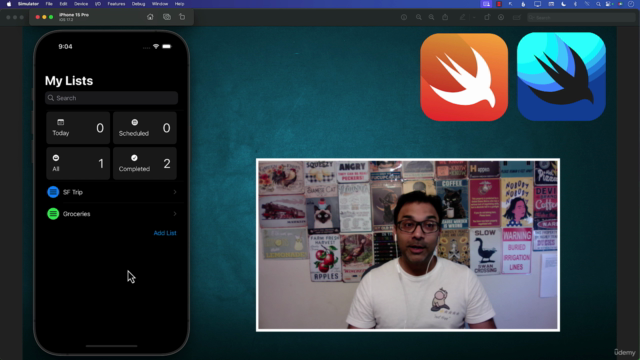Tap the SF Trip list name
The width and height of the screenshot is (640, 360).
(73, 192)
